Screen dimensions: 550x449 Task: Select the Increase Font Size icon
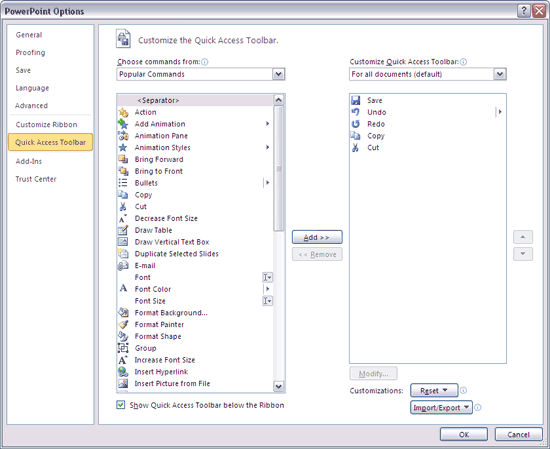123,360
